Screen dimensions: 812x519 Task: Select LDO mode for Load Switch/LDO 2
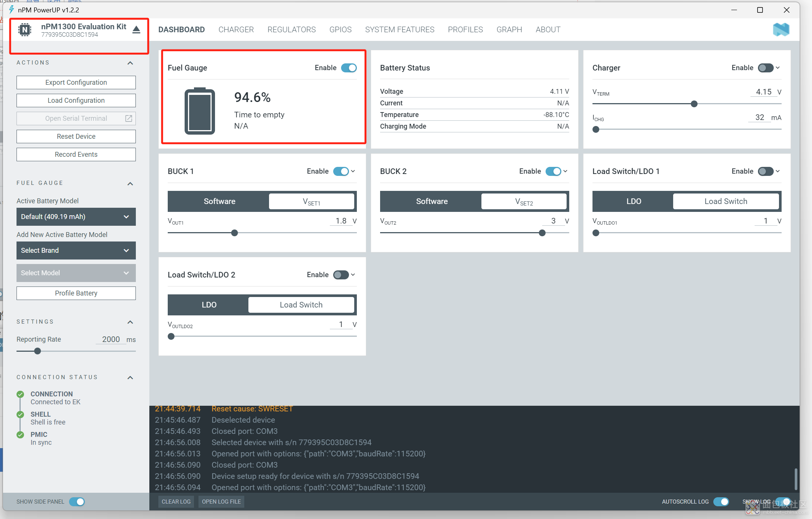click(x=209, y=305)
